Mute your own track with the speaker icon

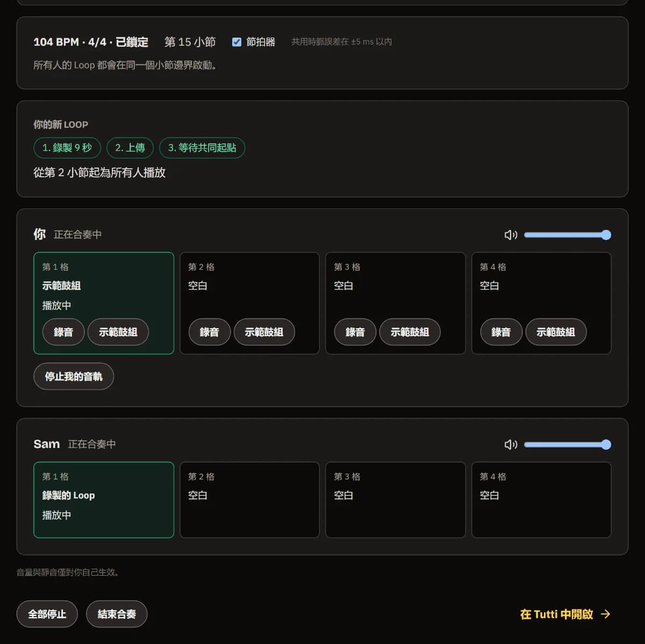[x=511, y=235]
